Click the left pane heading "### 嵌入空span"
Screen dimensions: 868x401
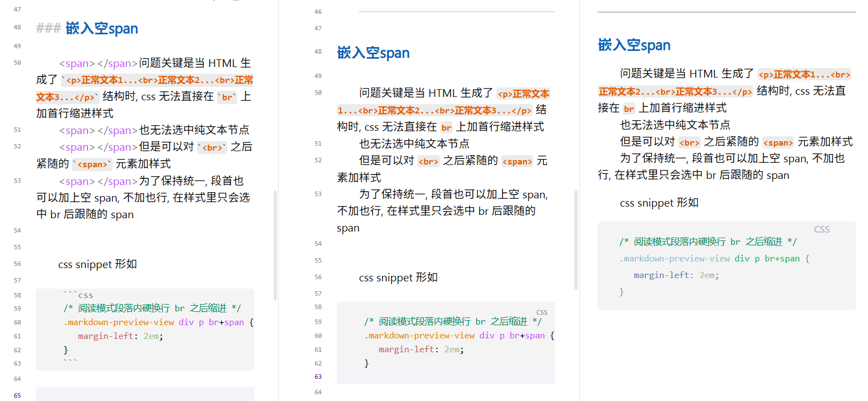pyautogui.click(x=87, y=28)
